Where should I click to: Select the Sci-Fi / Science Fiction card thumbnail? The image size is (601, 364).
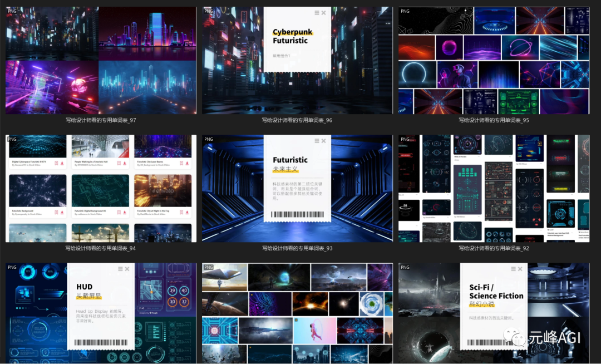point(494,313)
